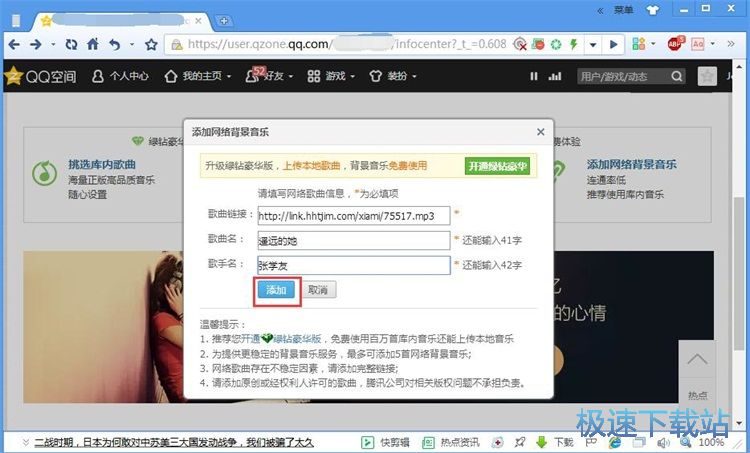Open the forward history dropdown arrow
Screen dimensions: 750x453
tap(53, 44)
